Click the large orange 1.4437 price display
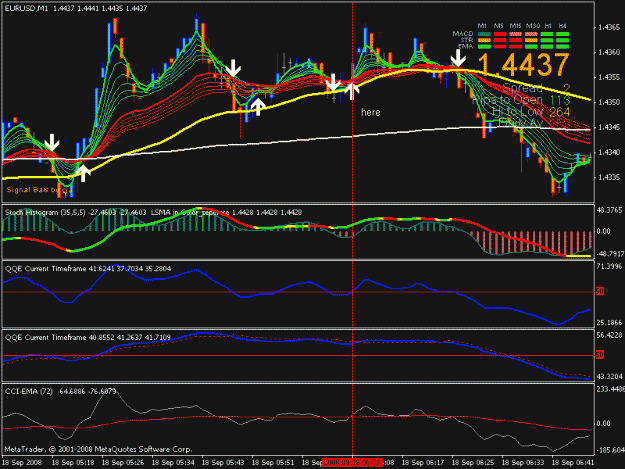This screenshot has width=625, height=469. 523,65
